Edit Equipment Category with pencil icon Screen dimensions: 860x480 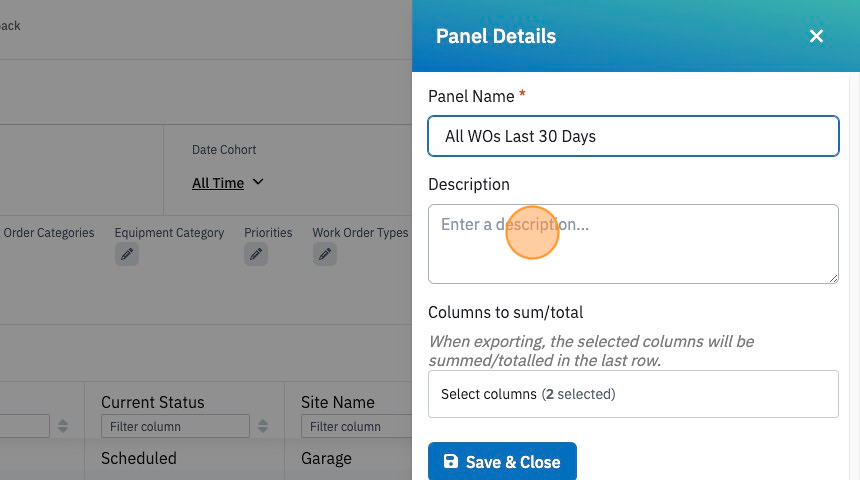pyautogui.click(x=127, y=255)
